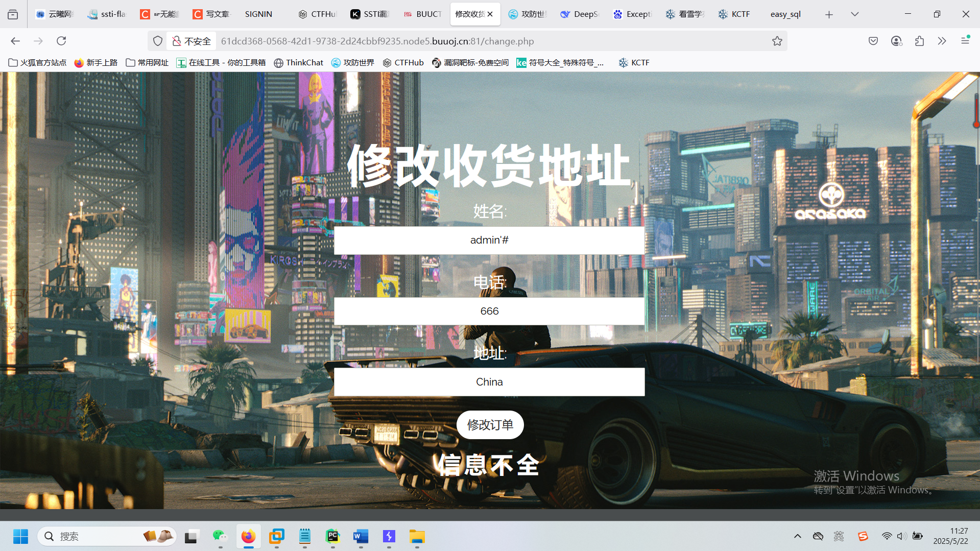Open the Windows Start menu

(20, 536)
